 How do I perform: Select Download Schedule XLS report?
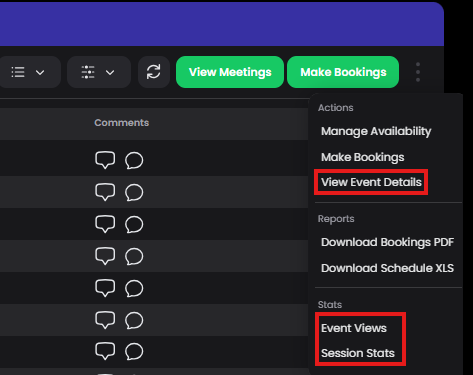tap(387, 268)
